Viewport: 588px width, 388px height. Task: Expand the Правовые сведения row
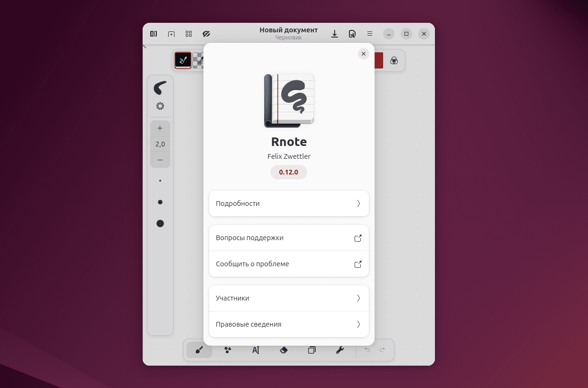click(x=289, y=324)
